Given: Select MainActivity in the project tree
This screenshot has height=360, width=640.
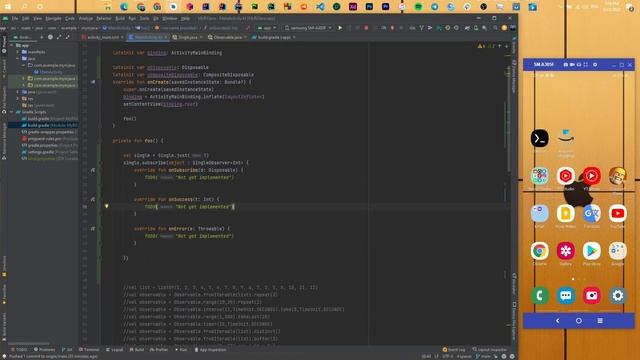Looking at the screenshot, I should click(x=48, y=72).
